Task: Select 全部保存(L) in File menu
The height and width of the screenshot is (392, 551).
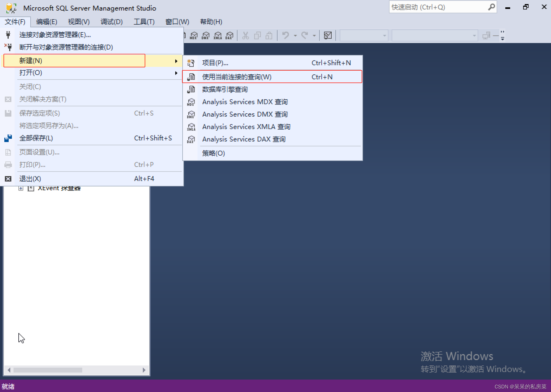Action: (92, 138)
